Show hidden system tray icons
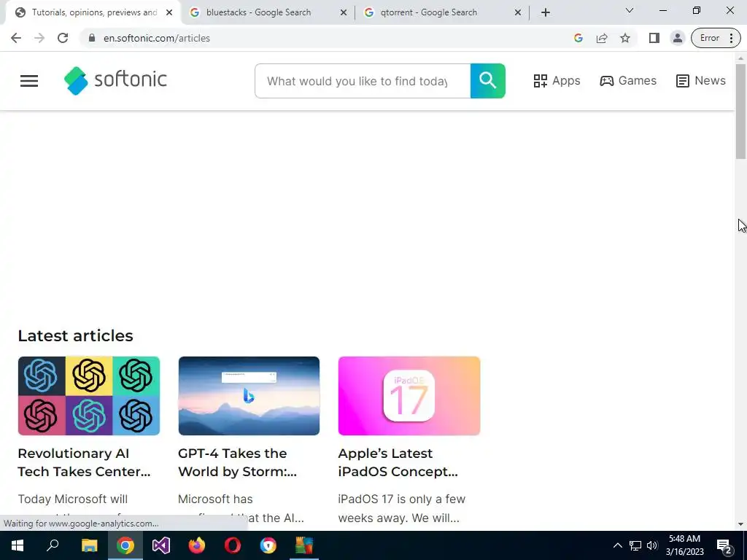Screen dimensions: 747x560 tap(617, 545)
